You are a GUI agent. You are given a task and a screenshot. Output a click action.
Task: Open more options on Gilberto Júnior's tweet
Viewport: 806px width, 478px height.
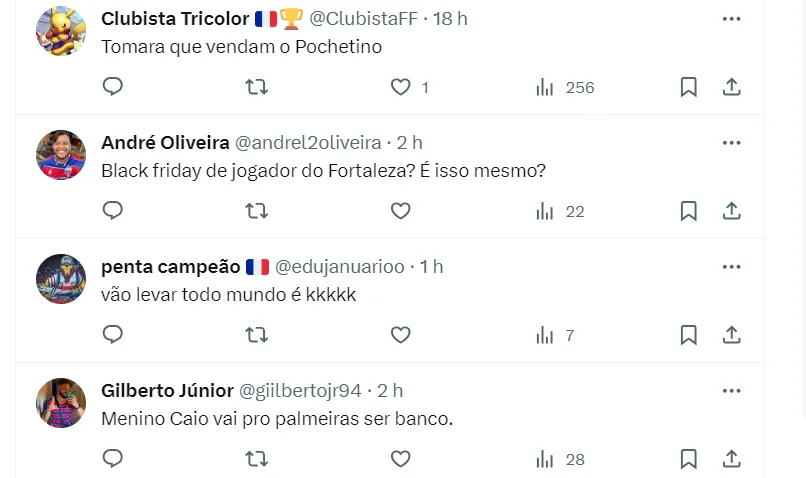[x=731, y=390]
